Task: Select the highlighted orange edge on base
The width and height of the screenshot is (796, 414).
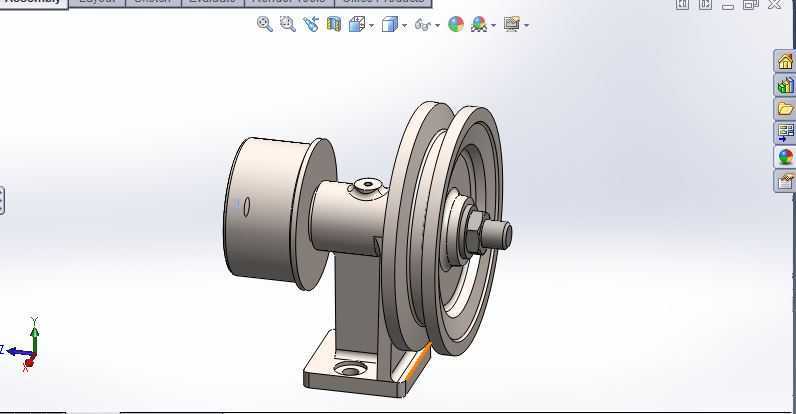Action: coord(418,362)
